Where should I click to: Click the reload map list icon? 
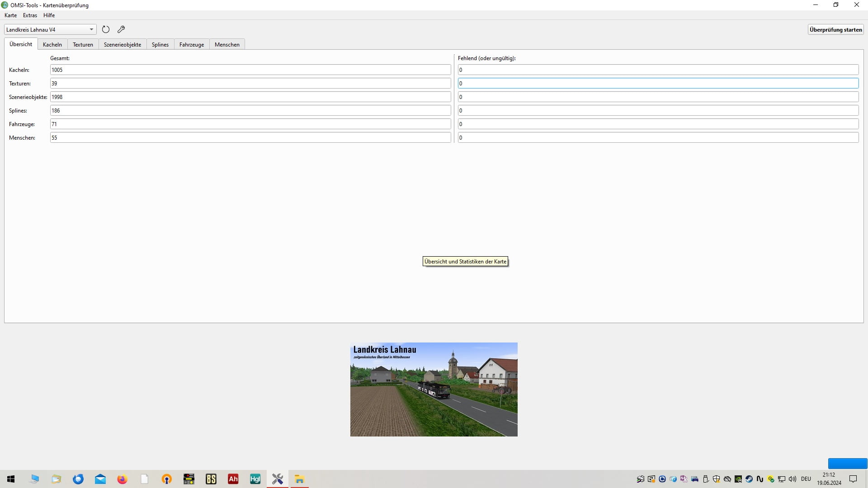106,29
